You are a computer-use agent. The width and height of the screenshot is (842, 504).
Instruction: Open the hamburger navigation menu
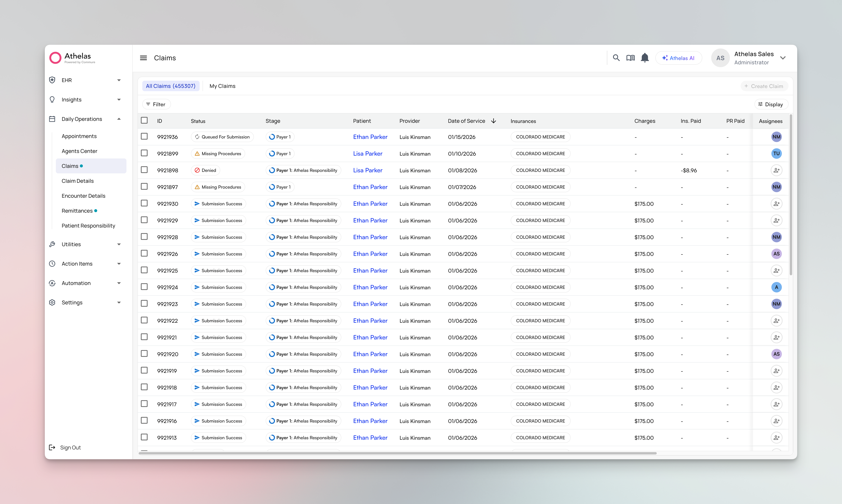point(143,58)
